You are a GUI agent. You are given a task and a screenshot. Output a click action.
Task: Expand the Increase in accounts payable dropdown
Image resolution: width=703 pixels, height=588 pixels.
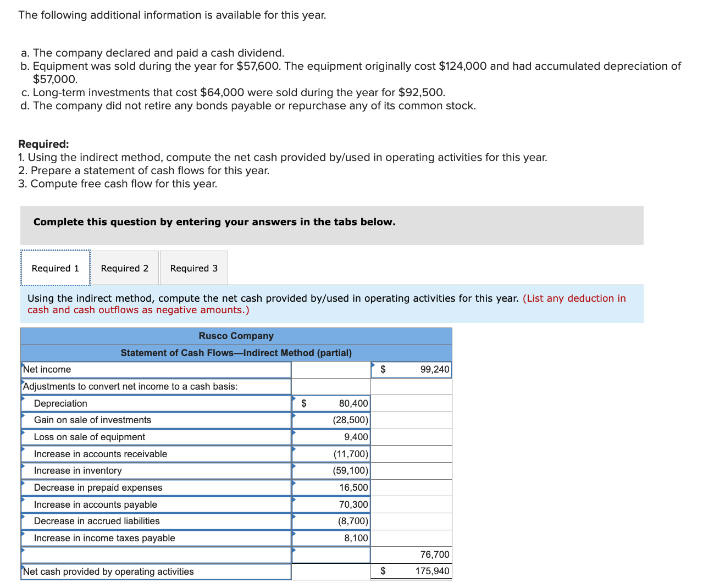pyautogui.click(x=156, y=505)
